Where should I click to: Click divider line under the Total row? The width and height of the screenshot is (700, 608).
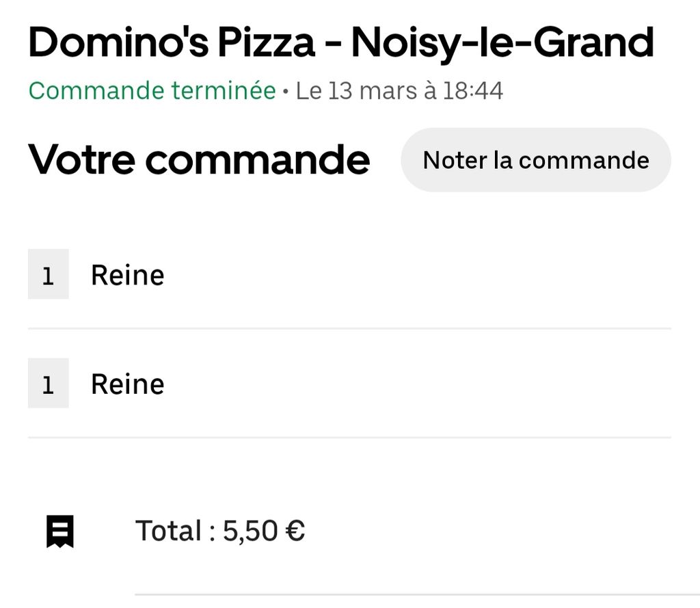pyautogui.click(x=417, y=594)
